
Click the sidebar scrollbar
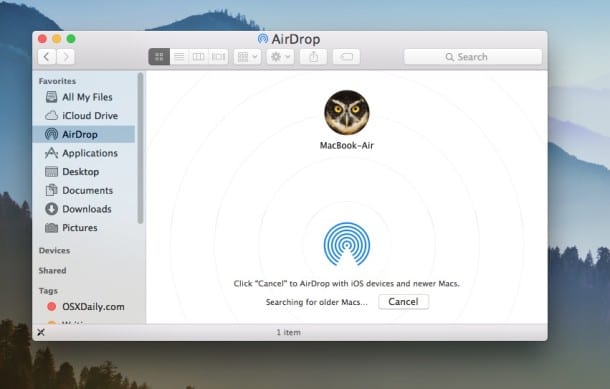140,148
